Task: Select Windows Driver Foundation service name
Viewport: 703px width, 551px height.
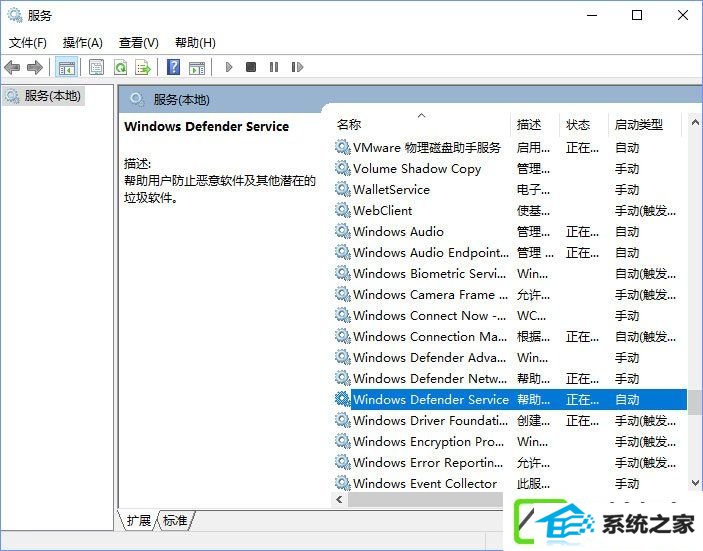Action: tap(430, 420)
